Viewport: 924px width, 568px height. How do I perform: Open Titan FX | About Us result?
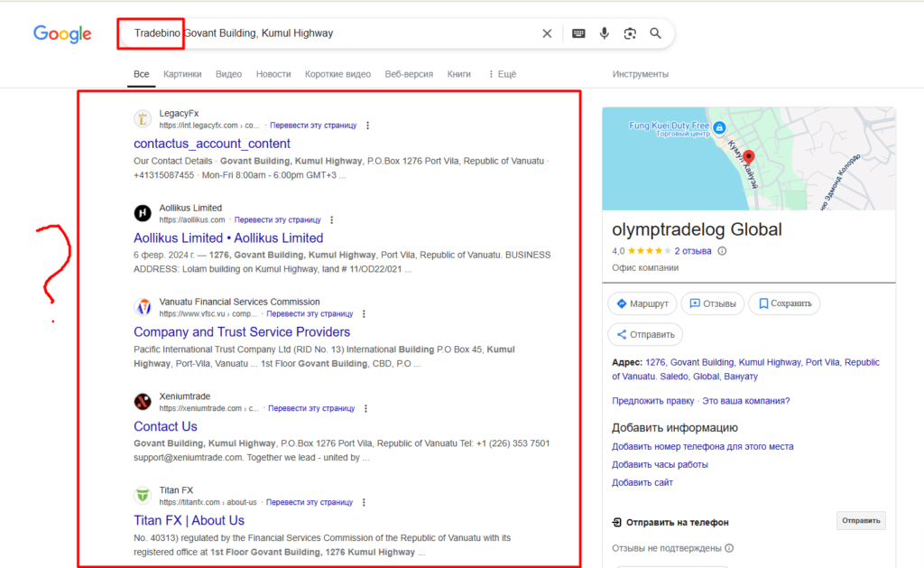[189, 520]
